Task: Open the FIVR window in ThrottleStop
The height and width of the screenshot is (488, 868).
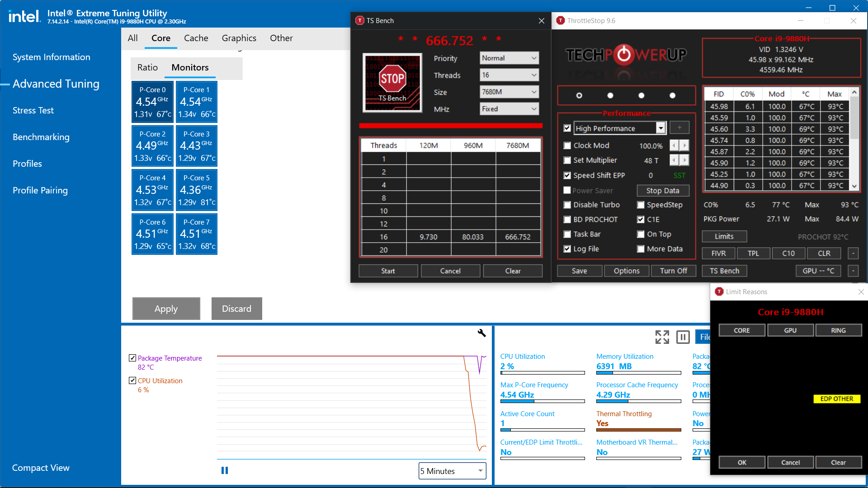Action: point(718,253)
